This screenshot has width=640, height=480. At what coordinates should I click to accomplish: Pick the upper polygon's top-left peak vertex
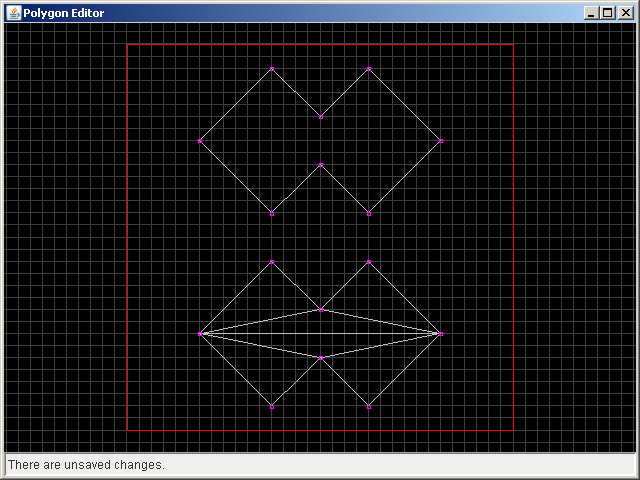click(272, 69)
